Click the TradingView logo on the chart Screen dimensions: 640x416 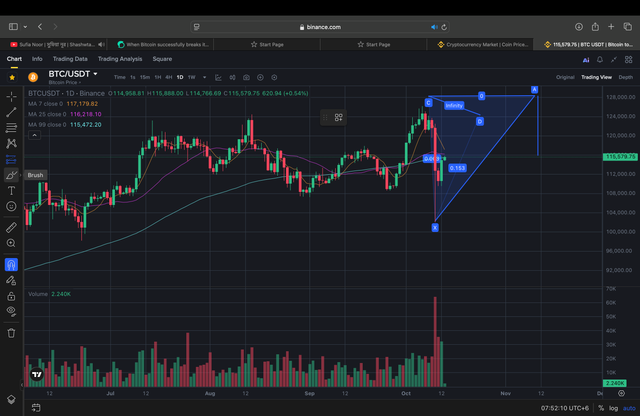(x=37, y=374)
